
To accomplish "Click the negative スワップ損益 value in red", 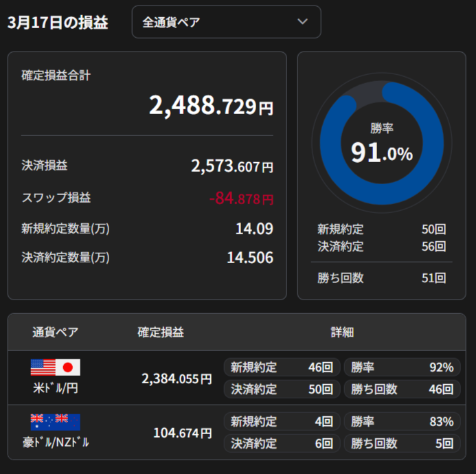I will click(241, 199).
